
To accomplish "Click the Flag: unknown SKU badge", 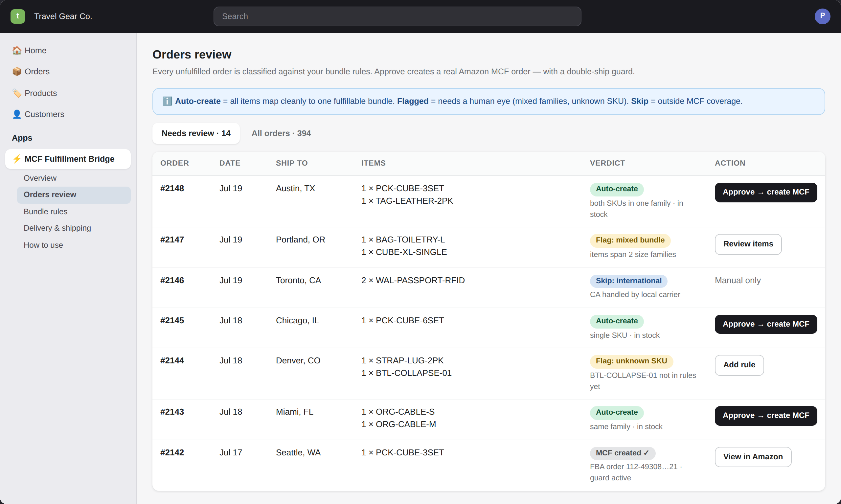I will point(631,361).
